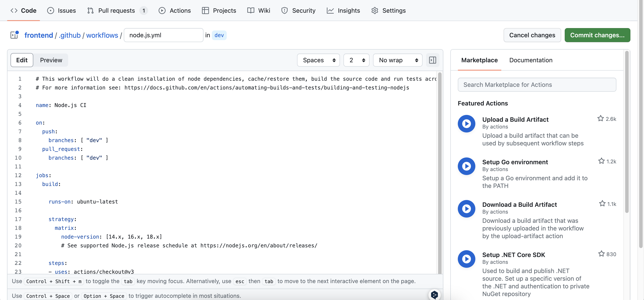Click the Commit changes button
This screenshot has width=644, height=300.
tap(597, 35)
